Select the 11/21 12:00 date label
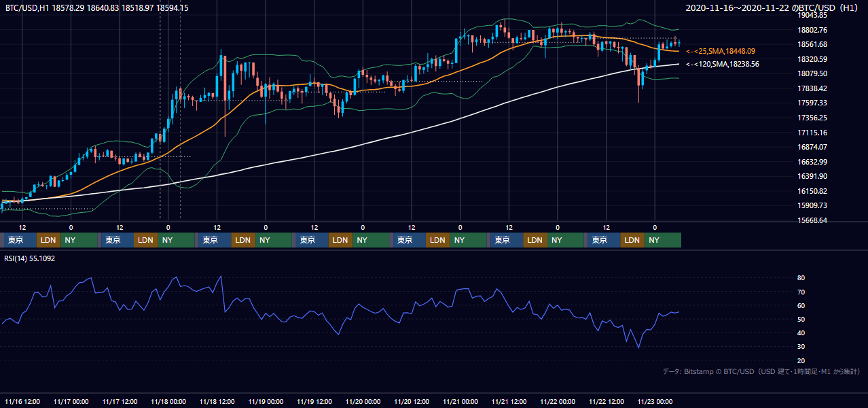 coord(509,402)
